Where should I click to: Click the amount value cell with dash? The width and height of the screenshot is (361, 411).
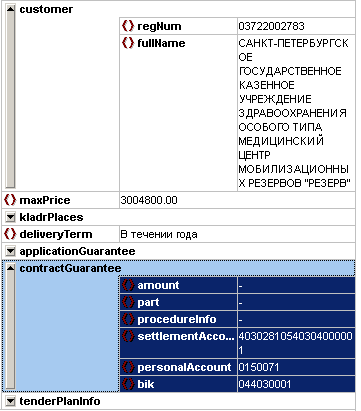coord(296,285)
